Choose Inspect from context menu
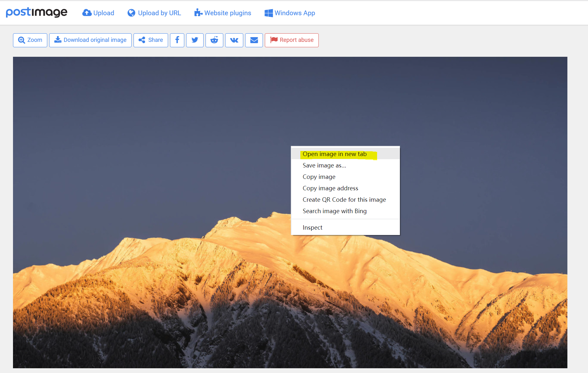 pos(312,228)
